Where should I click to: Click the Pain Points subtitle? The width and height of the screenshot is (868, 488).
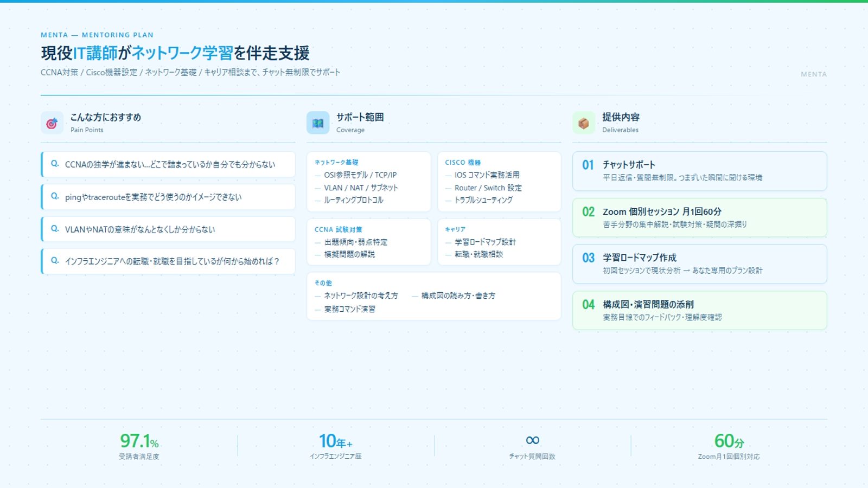(87, 130)
